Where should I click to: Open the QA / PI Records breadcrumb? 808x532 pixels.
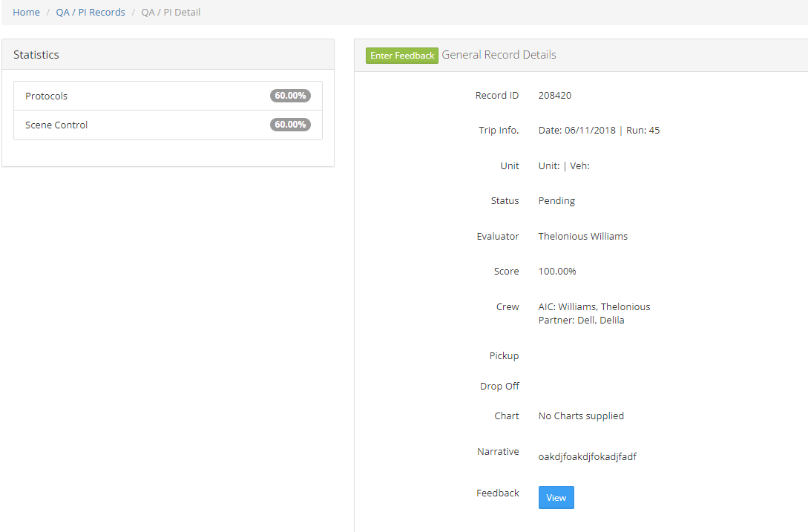coord(91,13)
